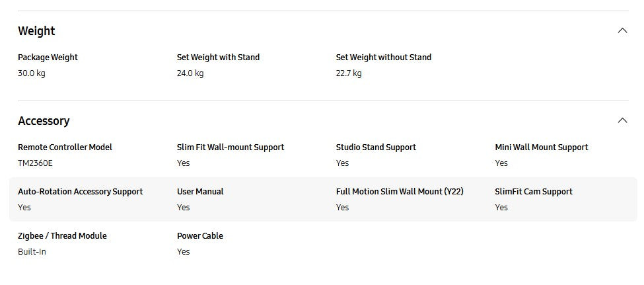Select Set Weight without Stand label

click(x=383, y=58)
